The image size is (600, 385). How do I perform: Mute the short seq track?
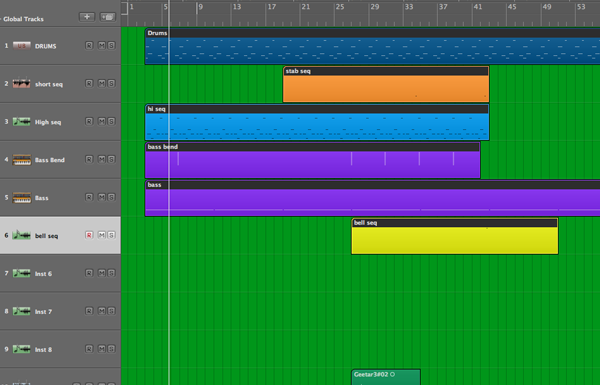pos(101,83)
